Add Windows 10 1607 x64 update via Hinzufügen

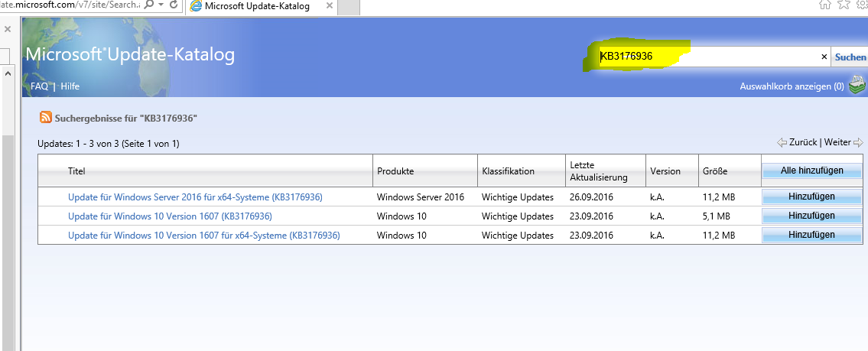point(812,235)
